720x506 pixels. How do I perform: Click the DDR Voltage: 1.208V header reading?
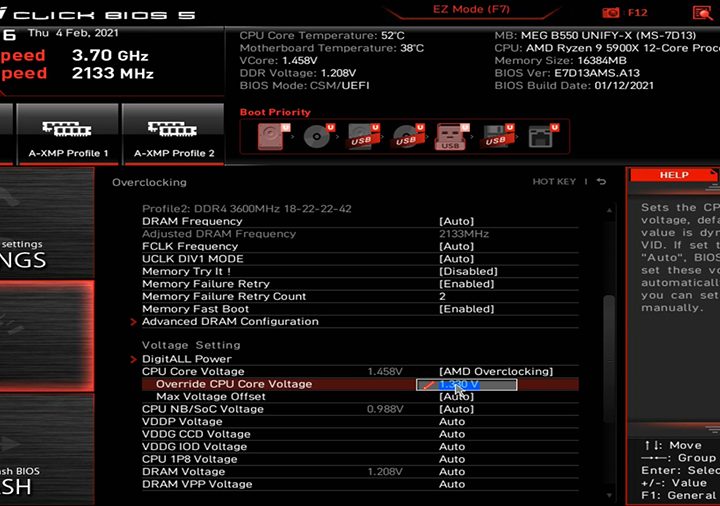point(298,73)
